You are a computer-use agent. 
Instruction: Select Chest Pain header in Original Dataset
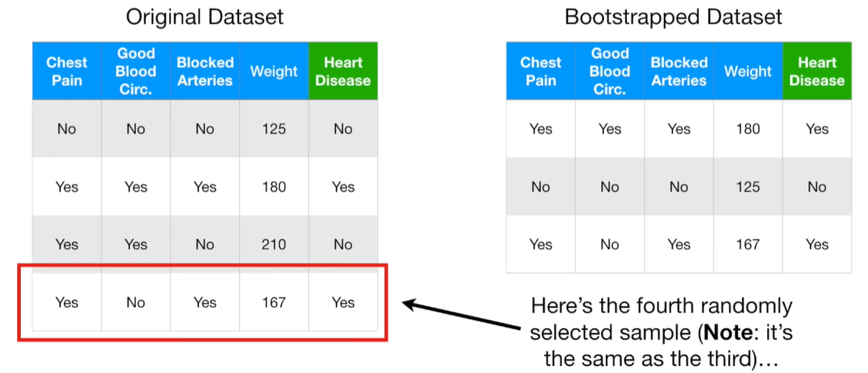67,71
